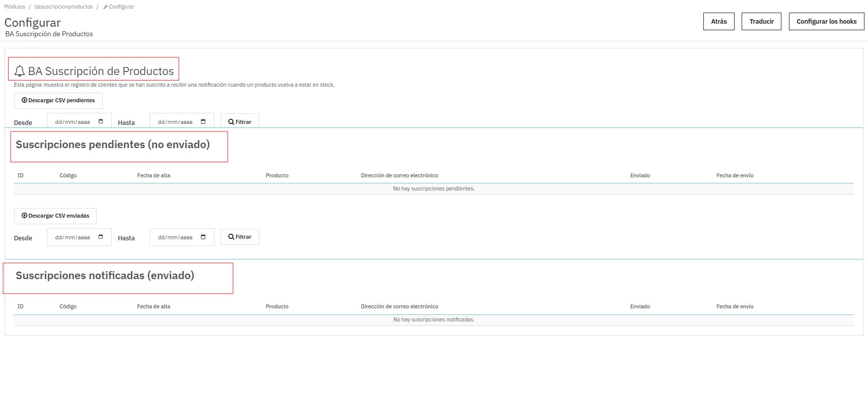Go to Módulos in the breadcrumb
Screen dimensions: 868x394
(x=15, y=7)
